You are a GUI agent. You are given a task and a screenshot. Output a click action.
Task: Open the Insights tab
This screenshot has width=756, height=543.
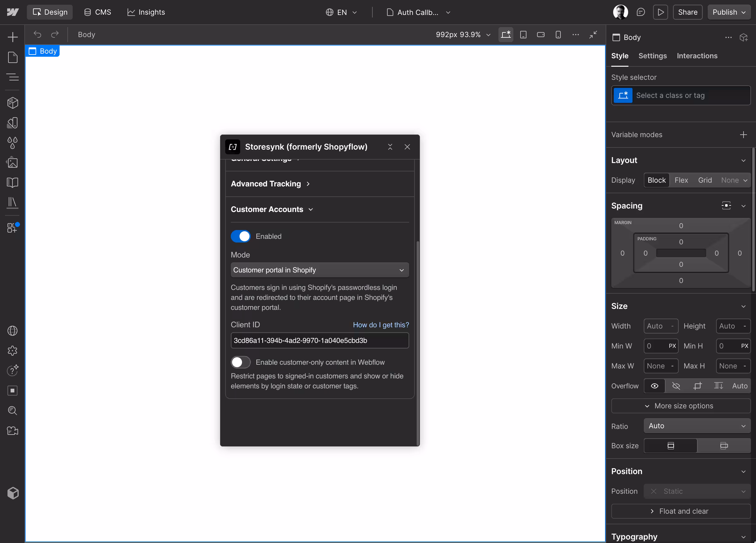[x=146, y=12]
